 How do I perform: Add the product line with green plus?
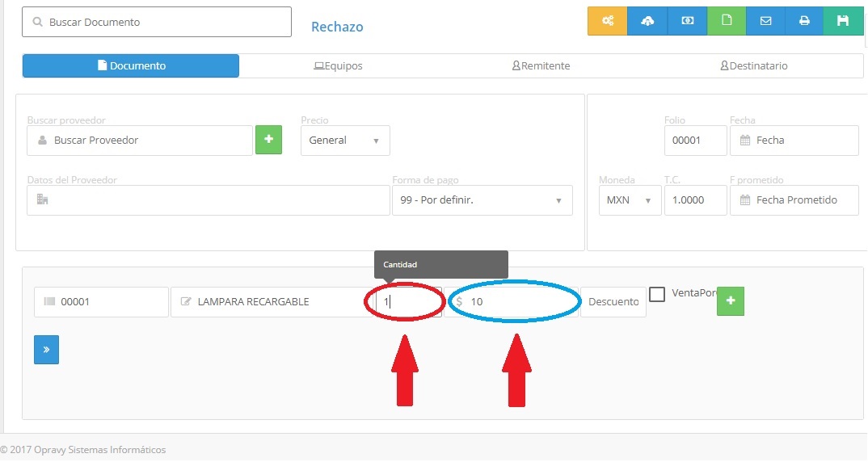click(730, 300)
